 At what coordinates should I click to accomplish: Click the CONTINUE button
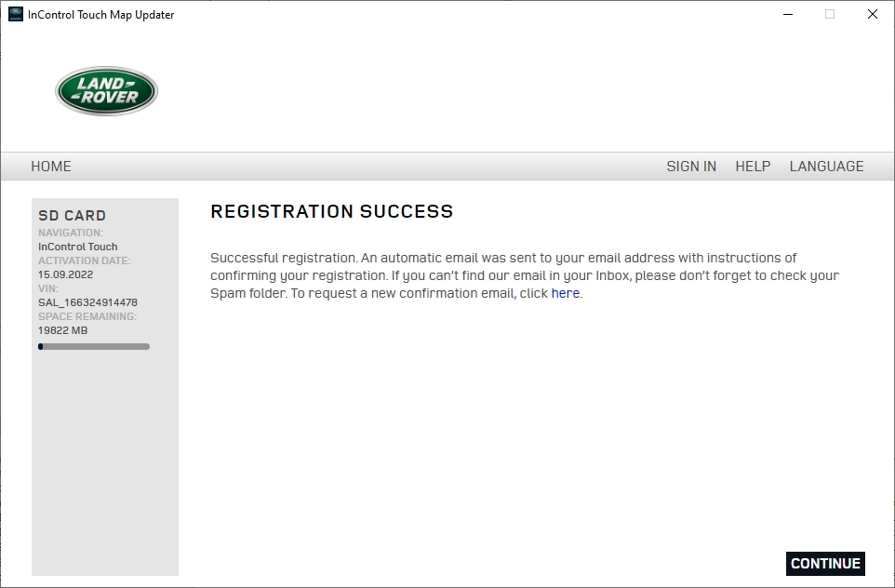pyautogui.click(x=825, y=564)
